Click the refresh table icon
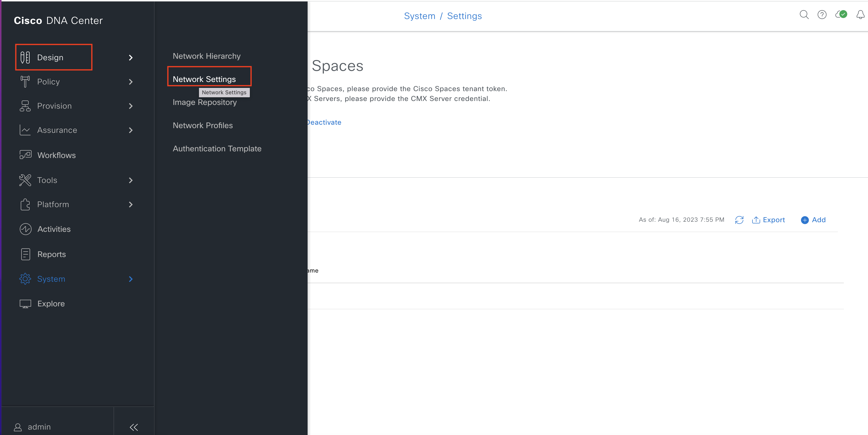 (739, 220)
